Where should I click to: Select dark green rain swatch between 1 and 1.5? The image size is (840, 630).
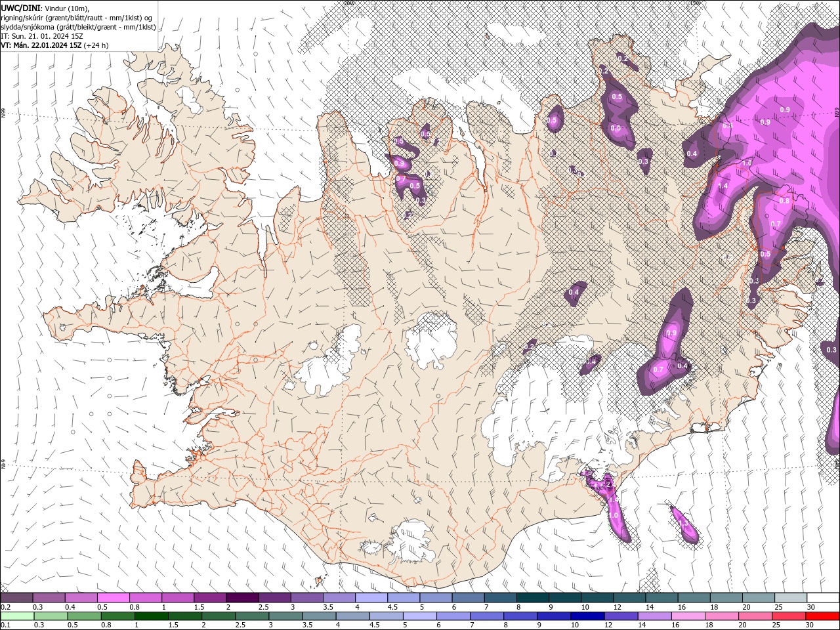152,616
